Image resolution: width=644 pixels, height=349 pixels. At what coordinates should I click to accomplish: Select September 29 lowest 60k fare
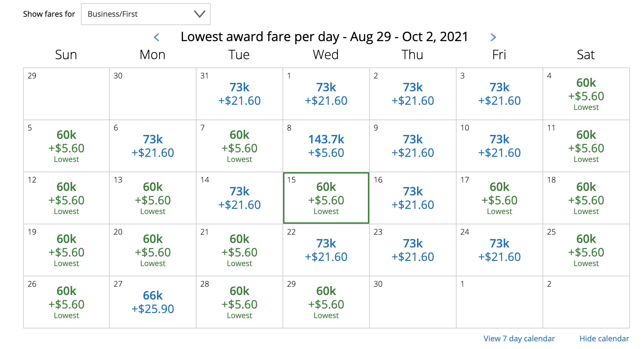point(326,302)
